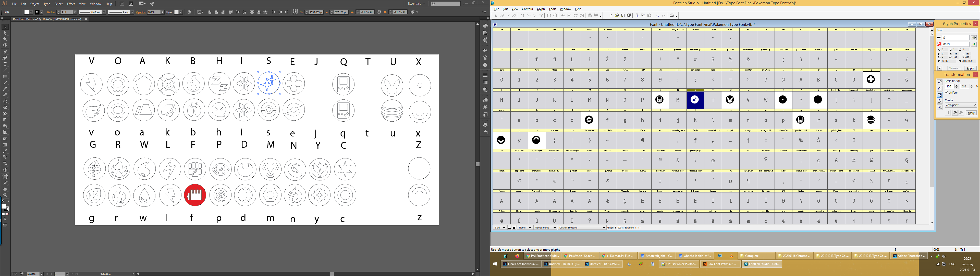Screen dimensions: 980x276
Task: Open the Essentials workspace switcher
Action: click(x=416, y=4)
